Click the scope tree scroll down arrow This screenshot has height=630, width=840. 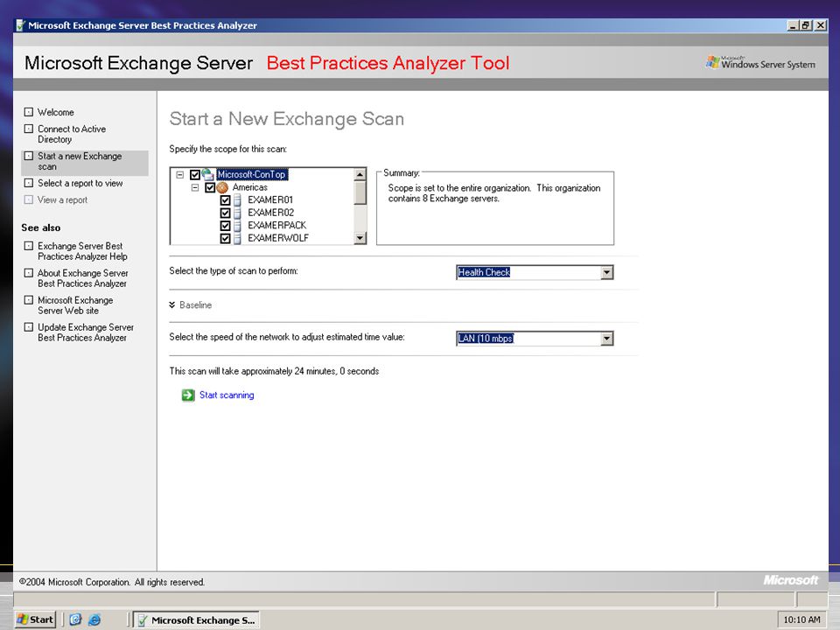coord(360,238)
